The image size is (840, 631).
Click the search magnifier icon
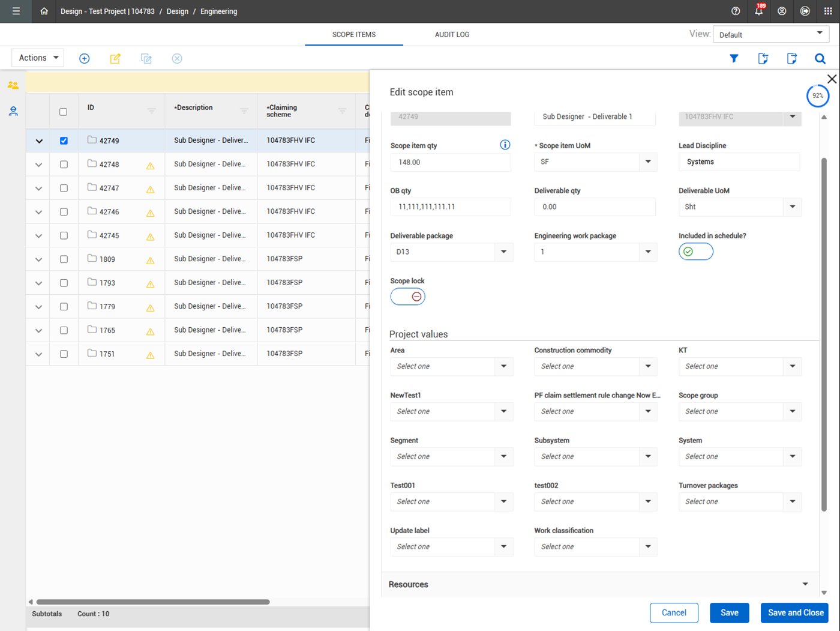tap(820, 58)
